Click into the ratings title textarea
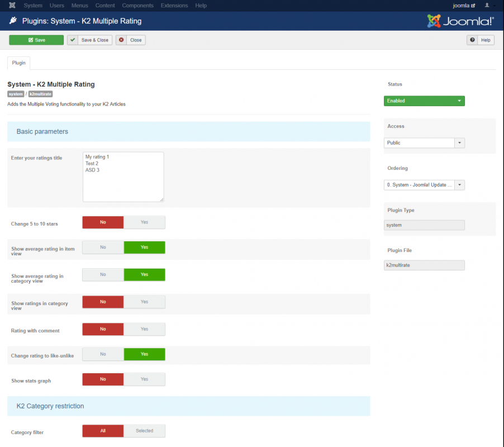The height and width of the screenshot is (447, 504). [x=123, y=177]
